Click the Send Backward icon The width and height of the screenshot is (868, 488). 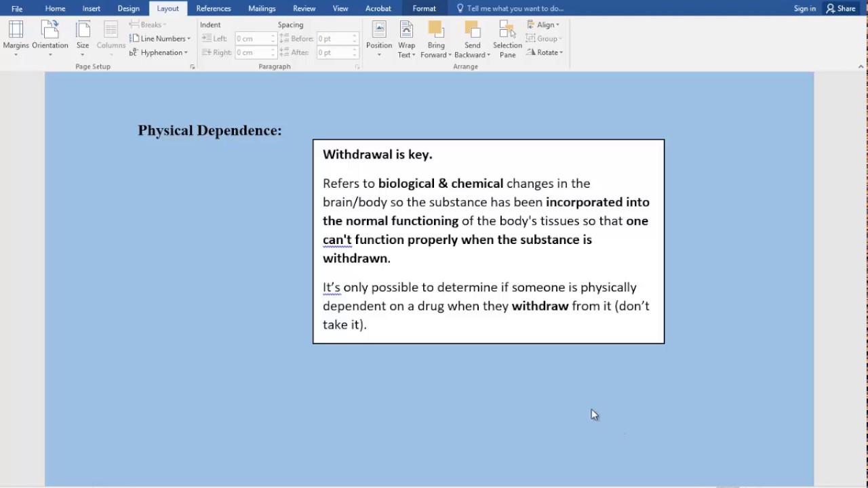tap(472, 30)
